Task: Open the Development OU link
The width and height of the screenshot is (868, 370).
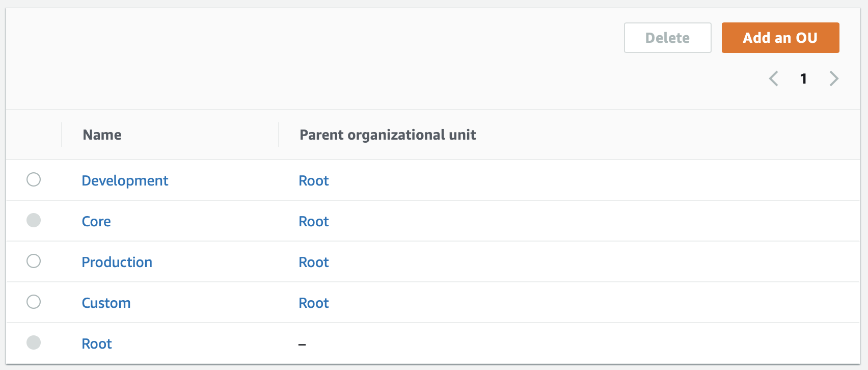Action: click(x=125, y=180)
